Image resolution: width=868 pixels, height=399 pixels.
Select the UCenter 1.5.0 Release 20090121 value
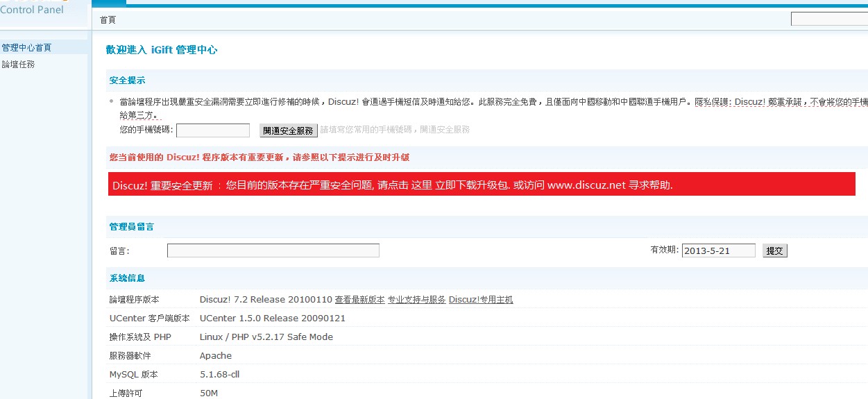[273, 319]
